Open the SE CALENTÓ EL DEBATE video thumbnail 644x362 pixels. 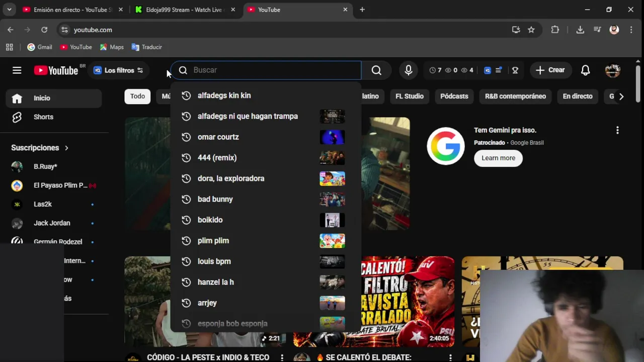click(x=408, y=302)
